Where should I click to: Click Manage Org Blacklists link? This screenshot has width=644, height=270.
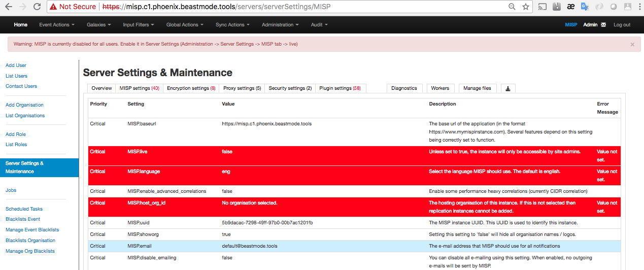click(x=30, y=251)
